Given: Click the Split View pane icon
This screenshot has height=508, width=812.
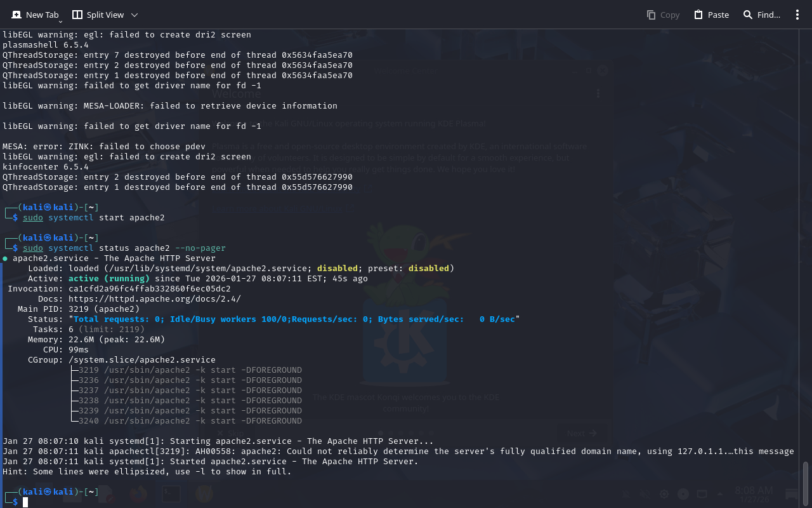Looking at the screenshot, I should [77, 15].
